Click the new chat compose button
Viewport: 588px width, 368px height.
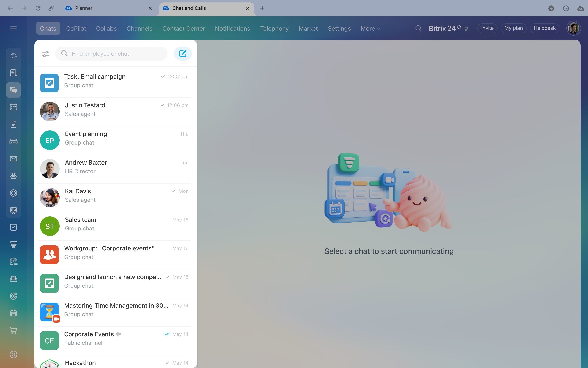coord(183,54)
